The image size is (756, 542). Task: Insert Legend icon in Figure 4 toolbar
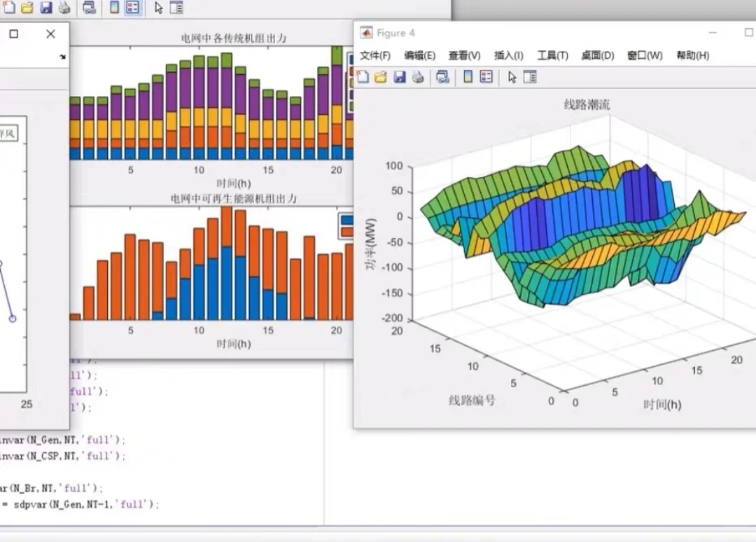point(486,76)
